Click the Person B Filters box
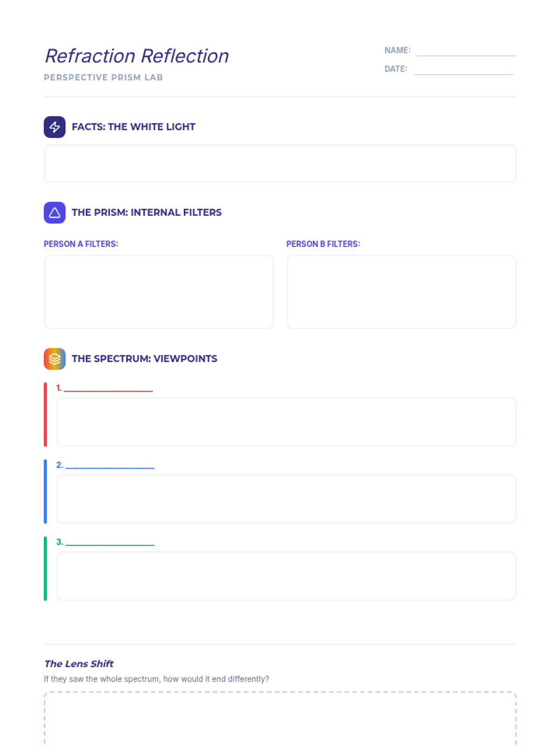This screenshot has width=560, height=747. coord(401,292)
